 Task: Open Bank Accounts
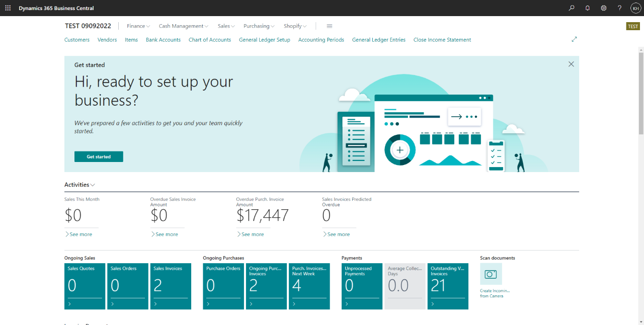tap(163, 40)
